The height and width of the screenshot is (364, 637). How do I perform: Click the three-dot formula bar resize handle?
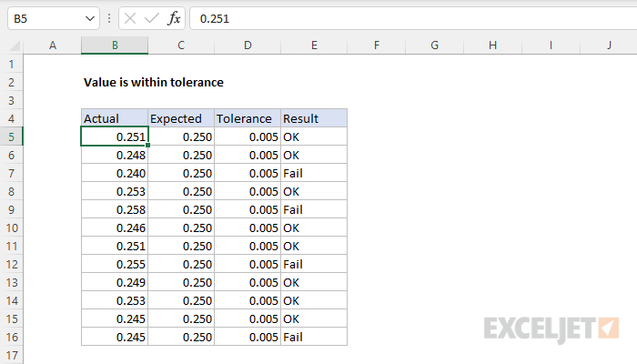109,18
